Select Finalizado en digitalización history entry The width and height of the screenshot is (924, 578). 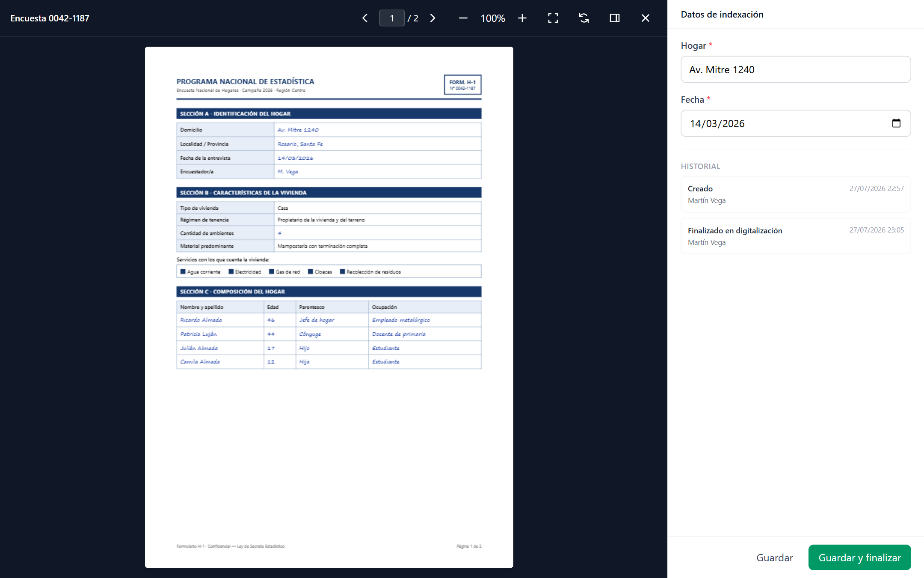[x=796, y=236]
